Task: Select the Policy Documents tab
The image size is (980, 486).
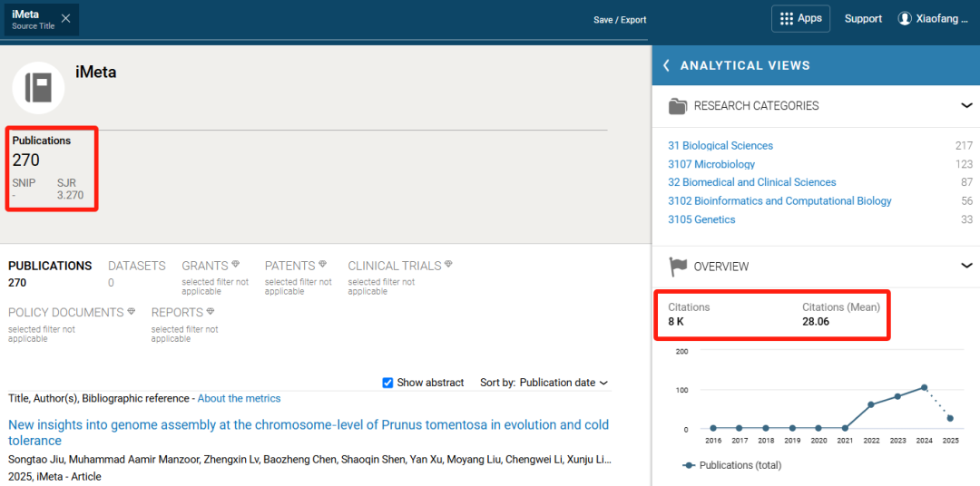Action: point(66,312)
